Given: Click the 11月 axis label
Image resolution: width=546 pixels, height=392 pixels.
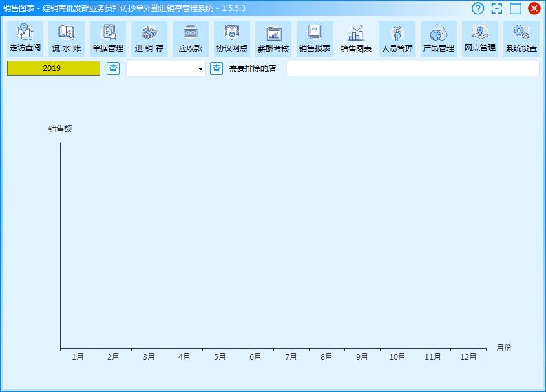Looking at the screenshot, I should pos(432,357).
